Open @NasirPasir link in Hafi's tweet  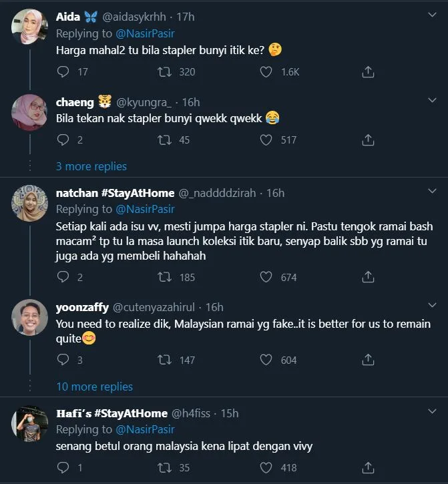pyautogui.click(x=145, y=429)
